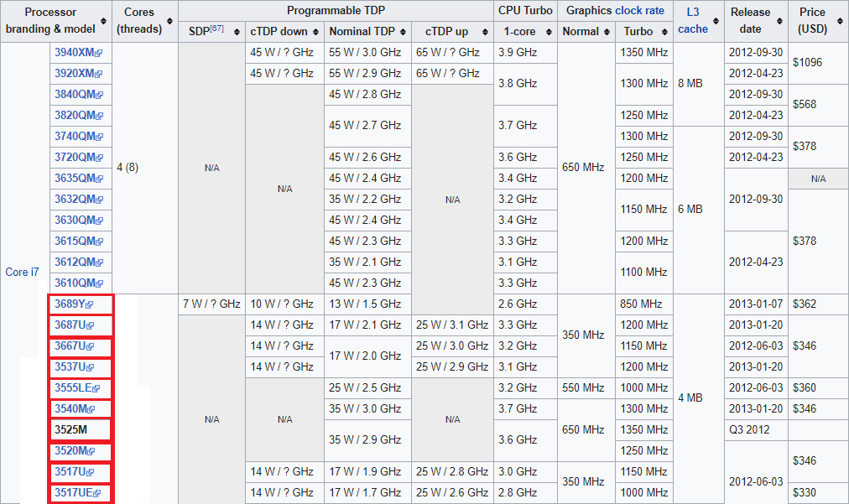Follow the 3740QM external link
The height and width of the screenshot is (504, 849).
pos(79,137)
